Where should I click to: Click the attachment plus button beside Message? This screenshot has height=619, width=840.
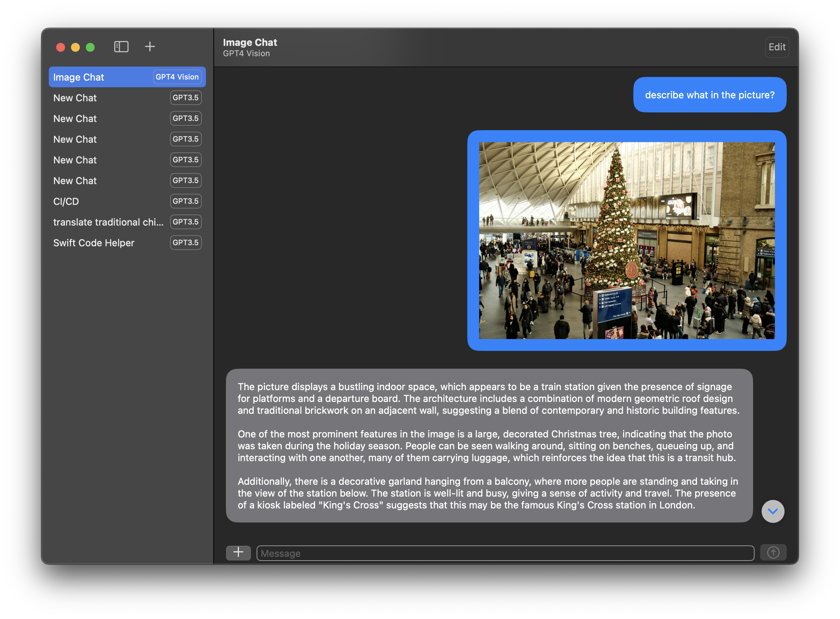[238, 553]
